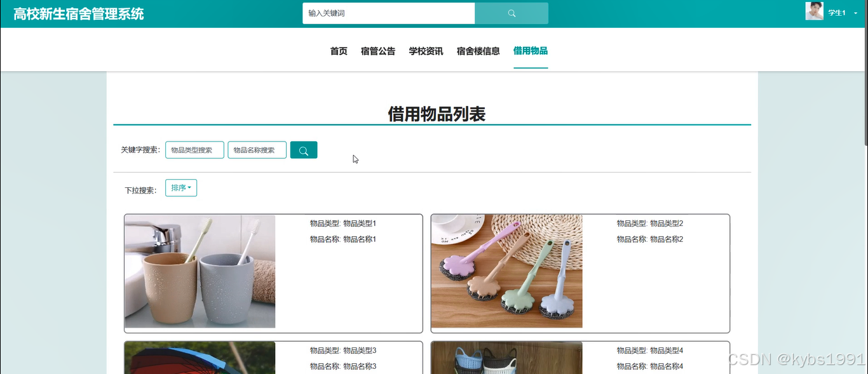Click the magnifier icon in top search bar
The width and height of the screenshot is (868, 374).
[512, 13]
